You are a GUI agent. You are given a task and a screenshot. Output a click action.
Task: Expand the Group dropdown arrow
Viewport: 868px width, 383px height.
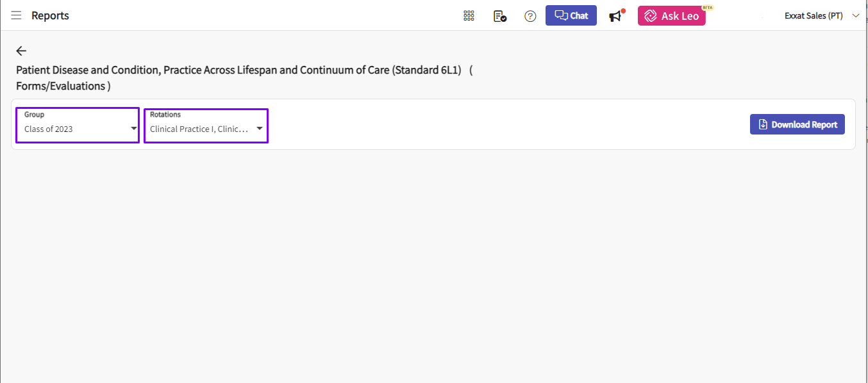[133, 128]
